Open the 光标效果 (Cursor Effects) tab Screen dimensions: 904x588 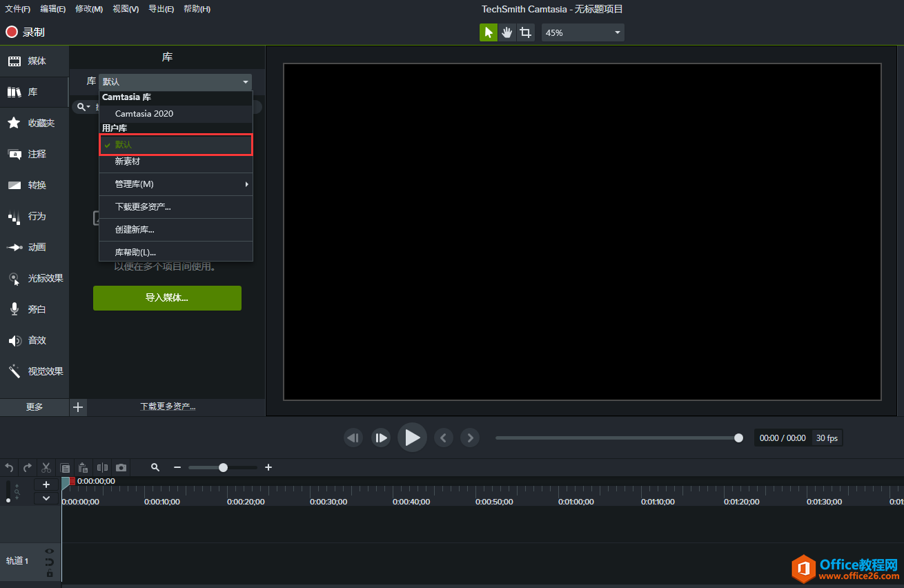pos(34,278)
